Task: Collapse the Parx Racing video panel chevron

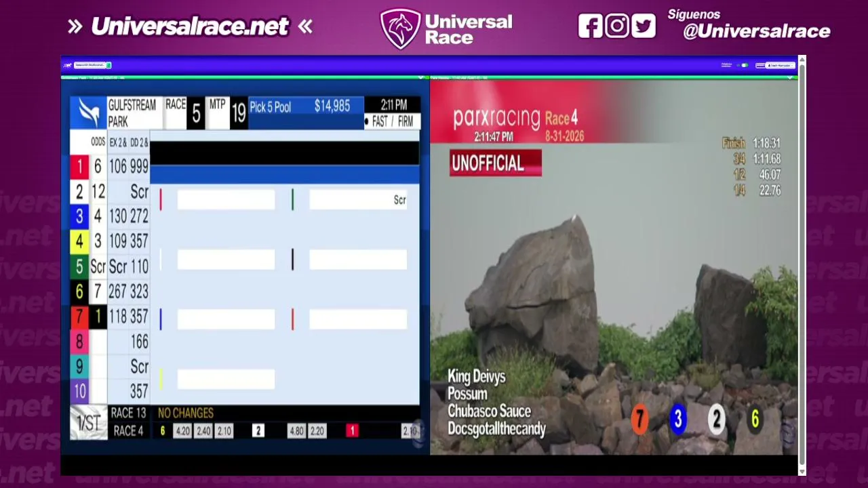Action: click(x=790, y=78)
